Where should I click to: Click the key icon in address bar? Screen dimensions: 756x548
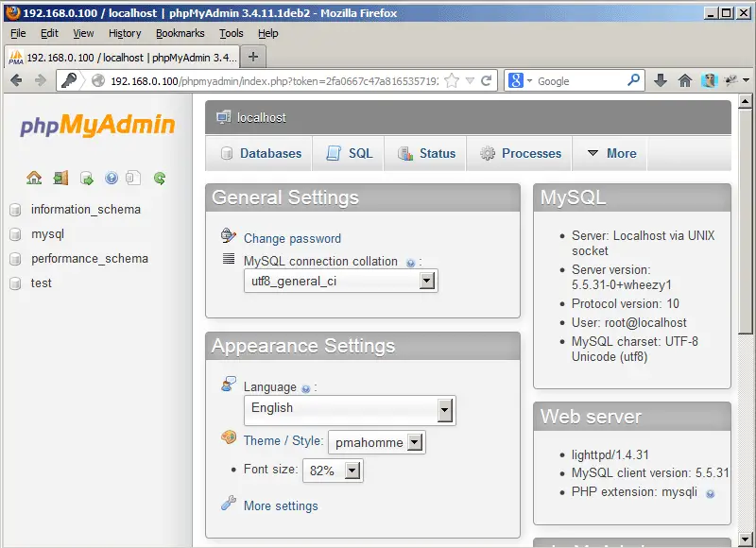(69, 80)
